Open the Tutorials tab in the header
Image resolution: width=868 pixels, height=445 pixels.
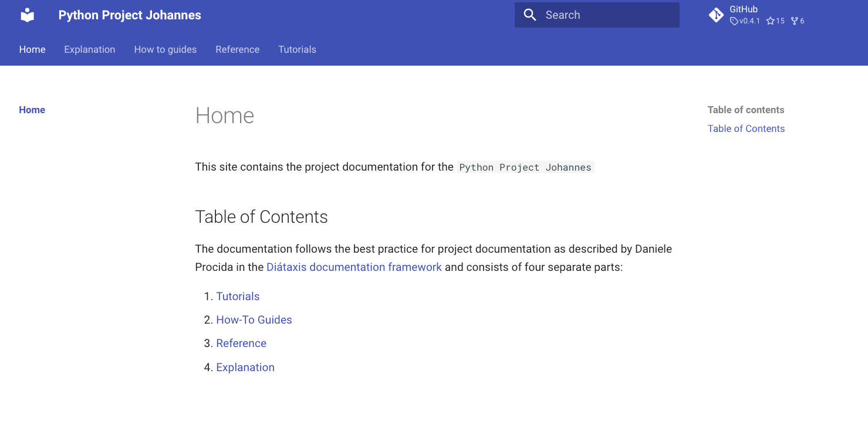297,49
